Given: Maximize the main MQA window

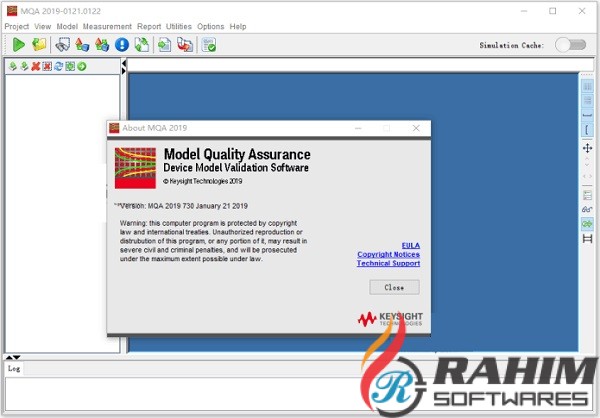Looking at the screenshot, I should [553, 11].
